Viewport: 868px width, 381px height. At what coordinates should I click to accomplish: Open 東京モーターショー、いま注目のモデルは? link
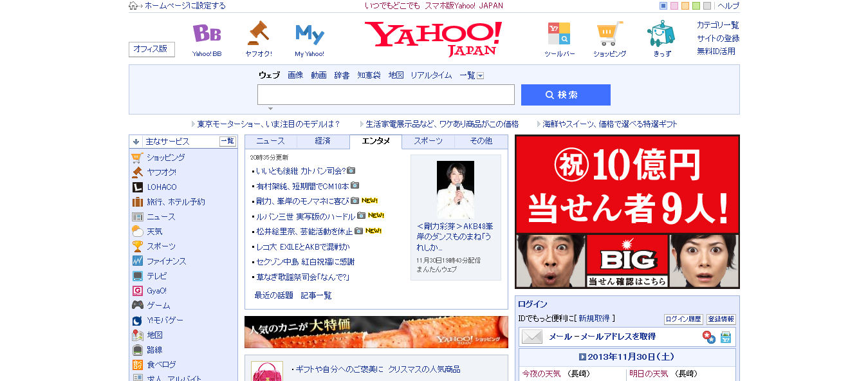(269, 124)
